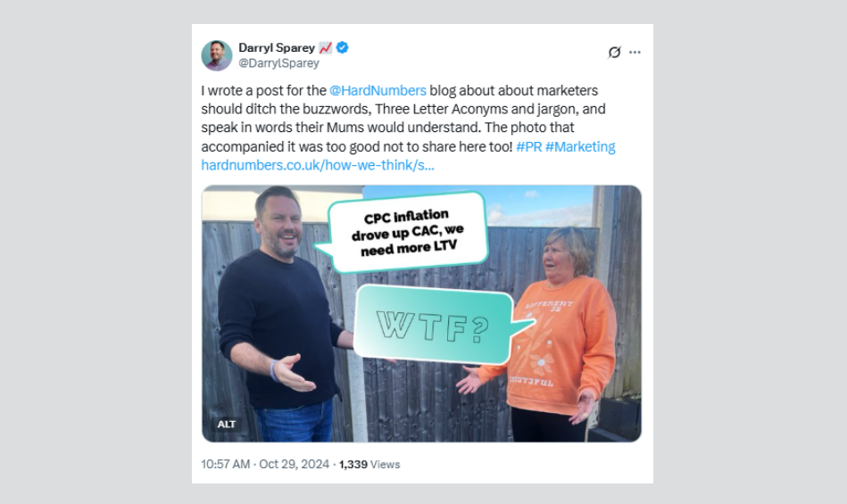Open the three-dot more options menu

click(x=635, y=53)
